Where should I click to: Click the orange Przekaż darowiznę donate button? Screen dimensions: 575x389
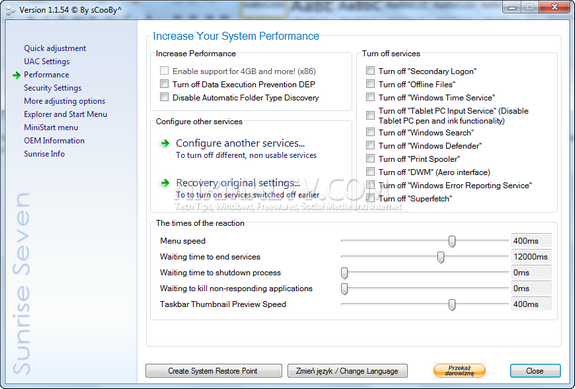459,370
